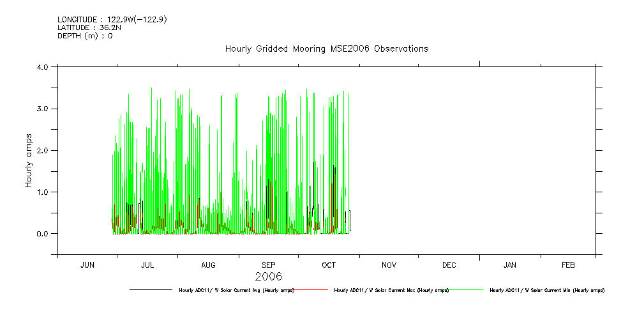Select the 3.0 y-axis tick label
Viewport: 644px width, 322px height.
(43, 109)
